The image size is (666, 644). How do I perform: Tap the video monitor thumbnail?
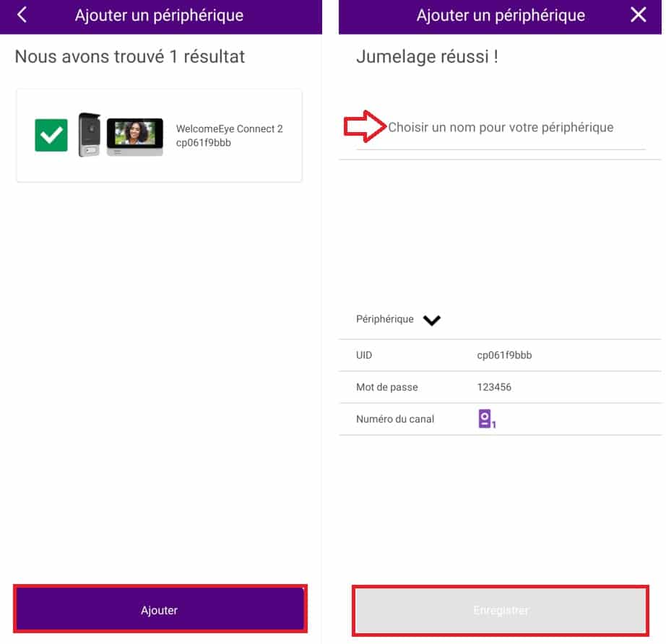point(134,136)
